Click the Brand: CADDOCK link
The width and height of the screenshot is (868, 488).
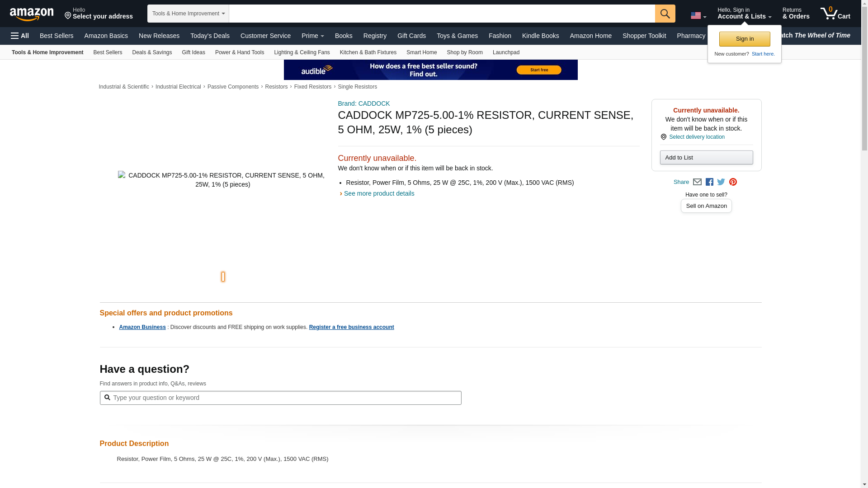(363, 103)
